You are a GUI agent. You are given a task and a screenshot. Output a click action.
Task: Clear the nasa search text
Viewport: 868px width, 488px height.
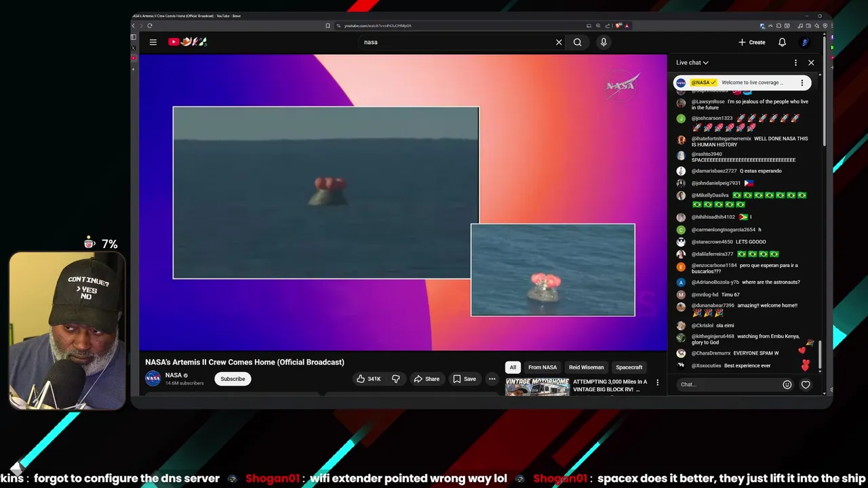coord(559,42)
